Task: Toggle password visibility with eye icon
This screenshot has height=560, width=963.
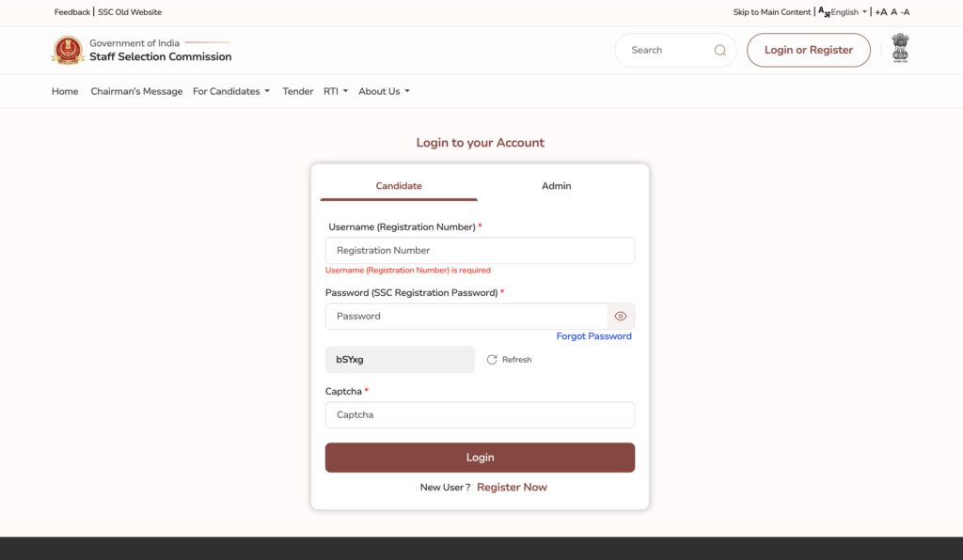Action: point(620,316)
